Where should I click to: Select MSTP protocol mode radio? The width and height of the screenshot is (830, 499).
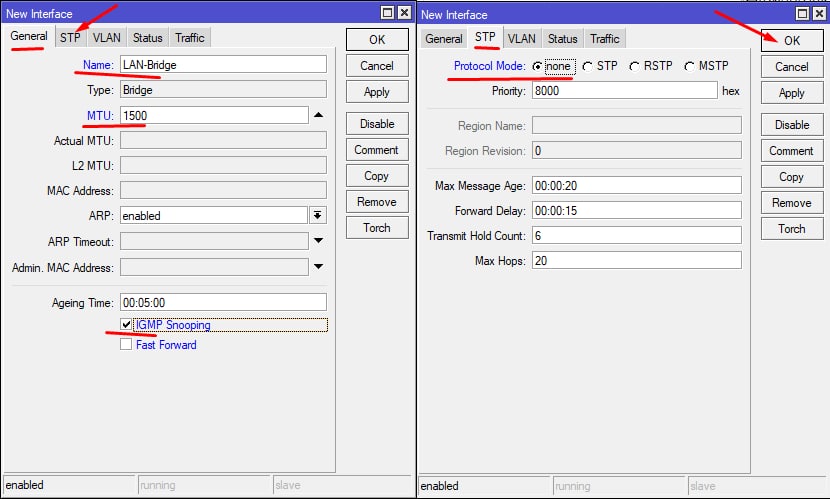689,66
